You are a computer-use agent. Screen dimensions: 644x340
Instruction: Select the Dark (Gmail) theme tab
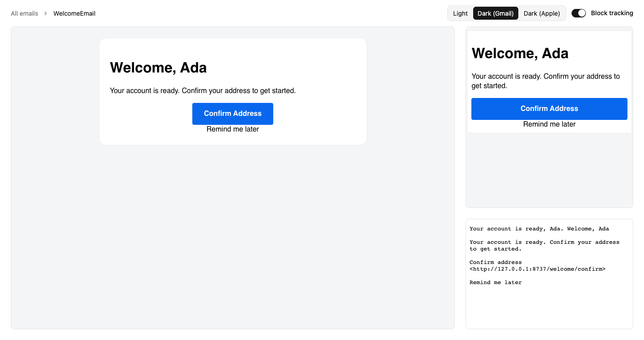click(x=496, y=13)
